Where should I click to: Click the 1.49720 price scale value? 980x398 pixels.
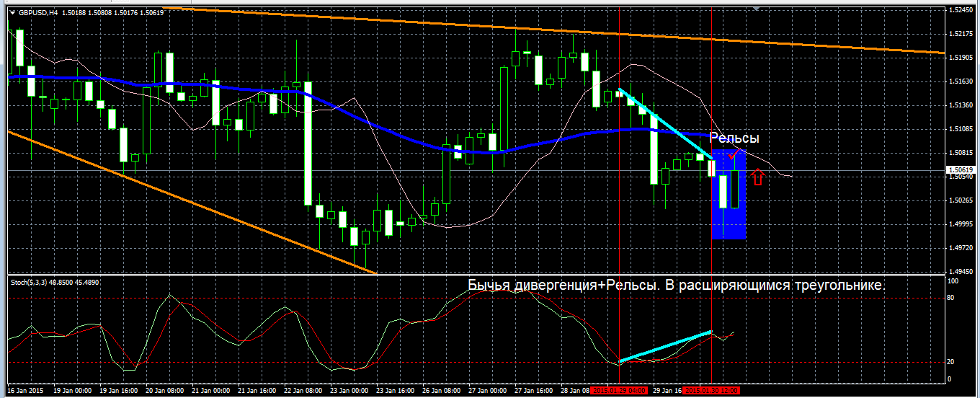963,248
